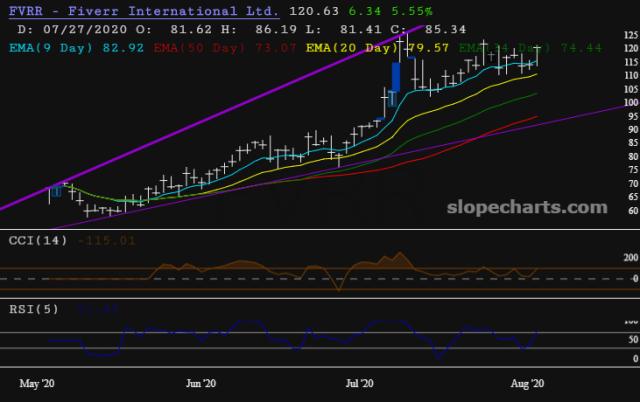Click the CCI(14) indicator label
This screenshot has width=640, height=402.
pyautogui.click(x=29, y=240)
